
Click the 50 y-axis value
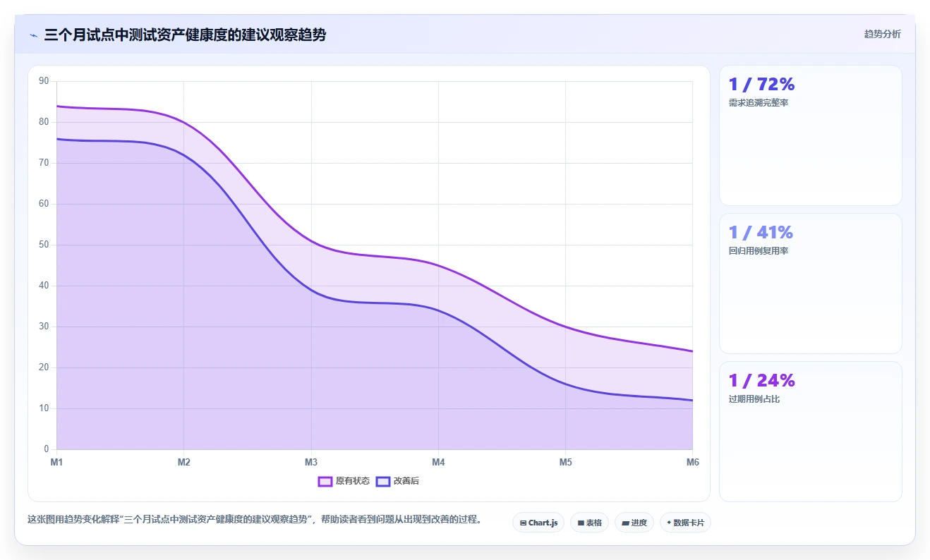[44, 245]
